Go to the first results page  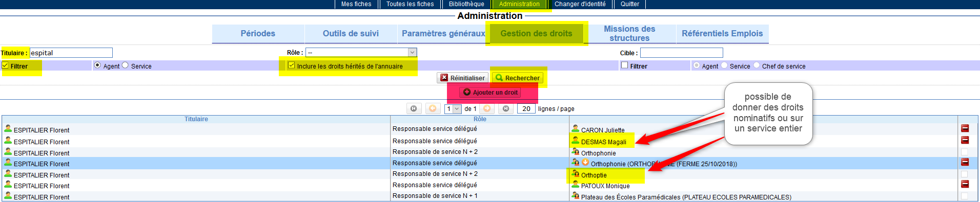point(414,108)
